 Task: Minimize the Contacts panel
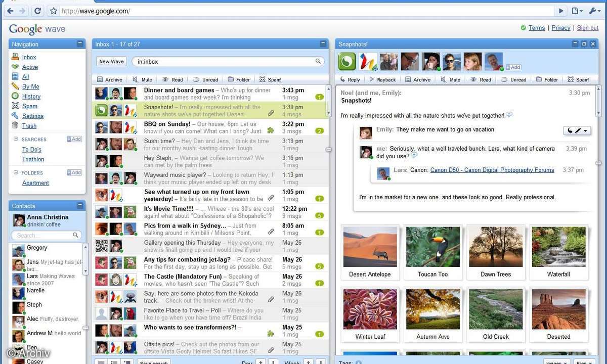tap(80, 205)
